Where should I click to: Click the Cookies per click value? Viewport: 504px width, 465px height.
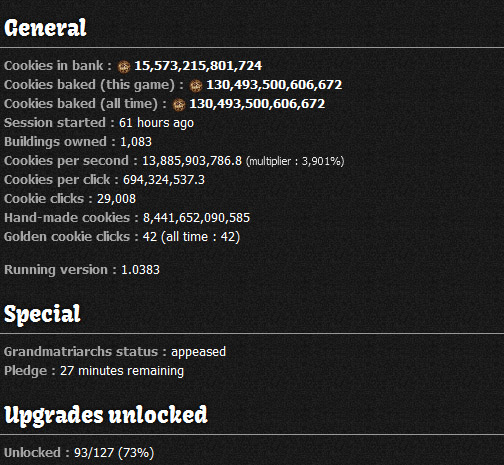164,180
